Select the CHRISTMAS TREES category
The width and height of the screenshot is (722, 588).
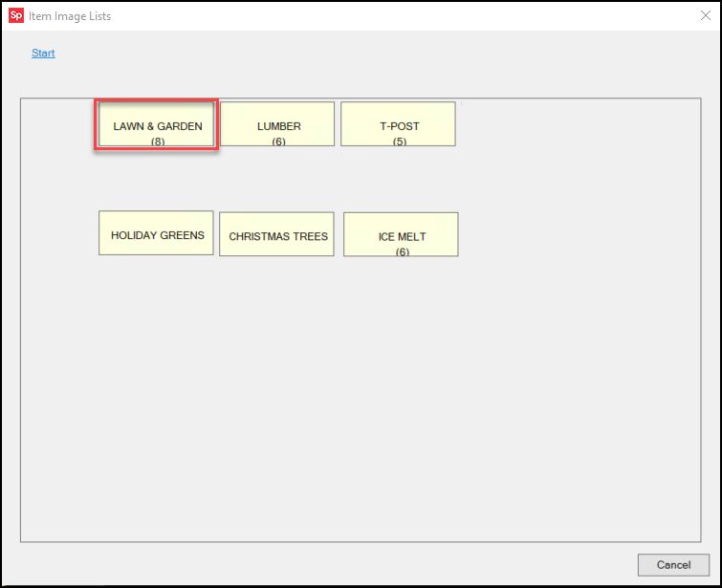coord(277,234)
